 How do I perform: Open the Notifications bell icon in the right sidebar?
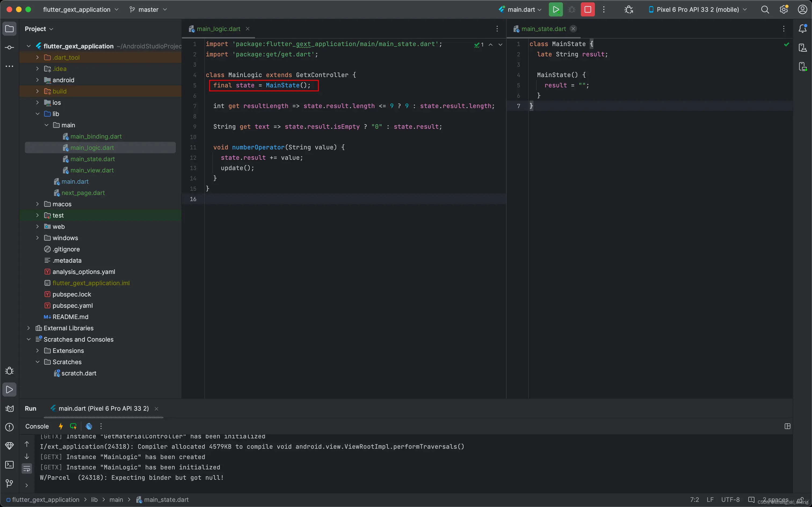[x=802, y=29]
